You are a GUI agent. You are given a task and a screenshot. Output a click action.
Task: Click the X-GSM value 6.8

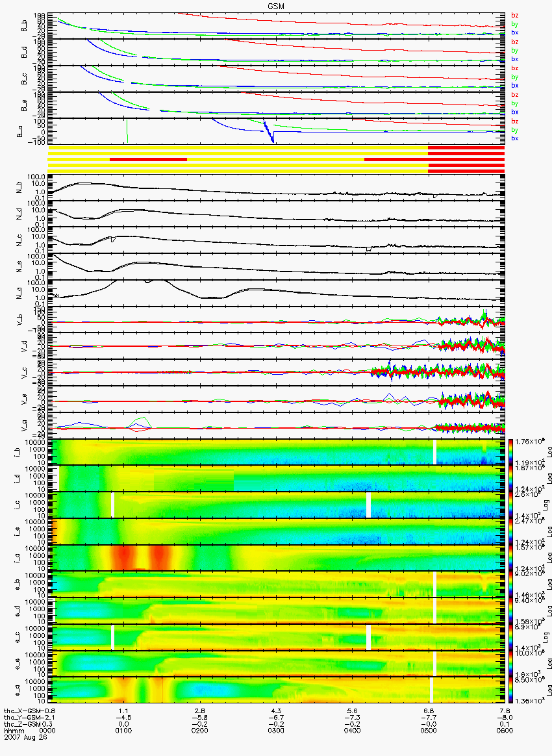coord(429,711)
